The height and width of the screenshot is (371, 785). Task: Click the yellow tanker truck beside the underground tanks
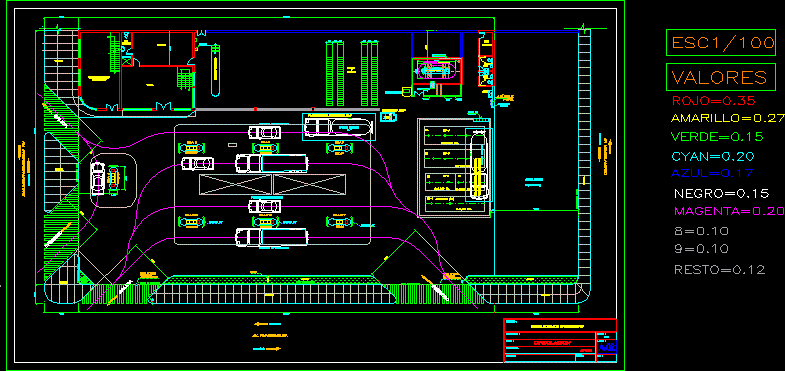point(477,165)
